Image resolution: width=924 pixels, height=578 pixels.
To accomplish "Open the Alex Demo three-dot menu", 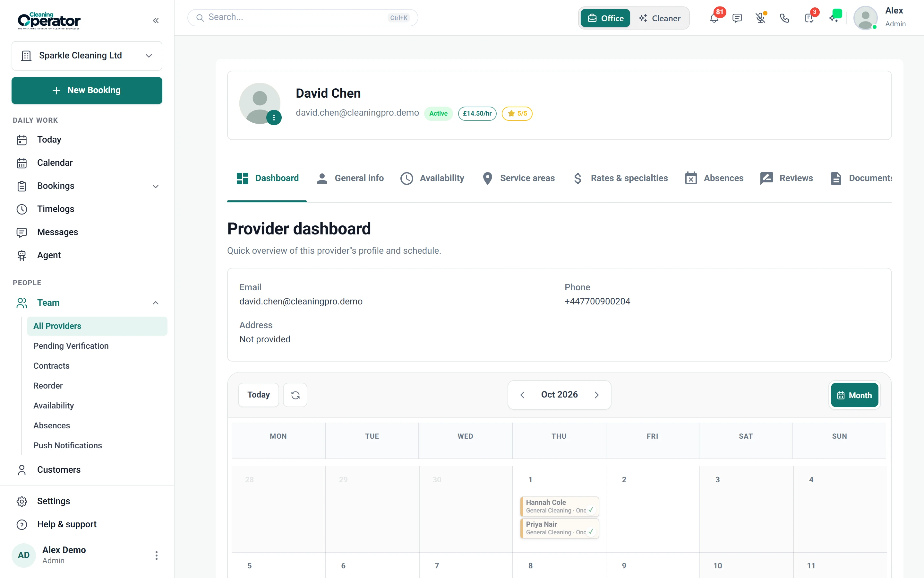I will 157,555.
